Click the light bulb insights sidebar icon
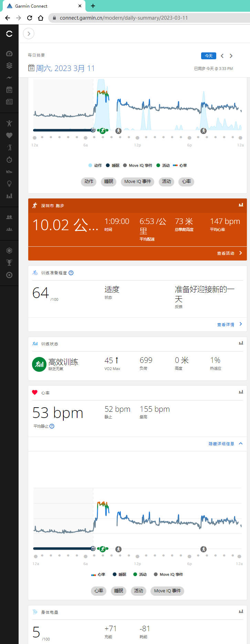The width and height of the screenshot is (250, 644). (9, 184)
